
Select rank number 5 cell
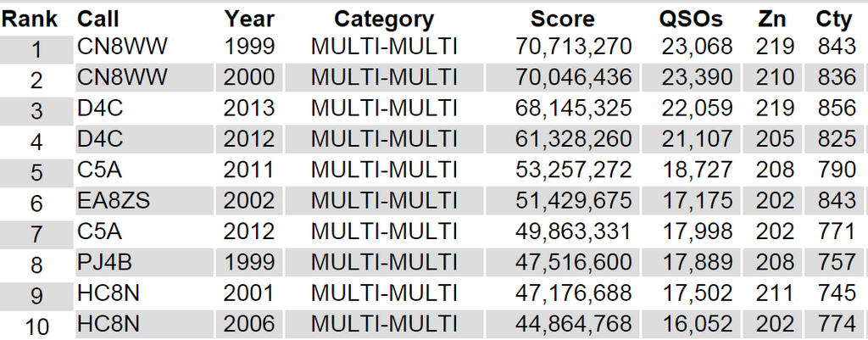[x=36, y=171]
